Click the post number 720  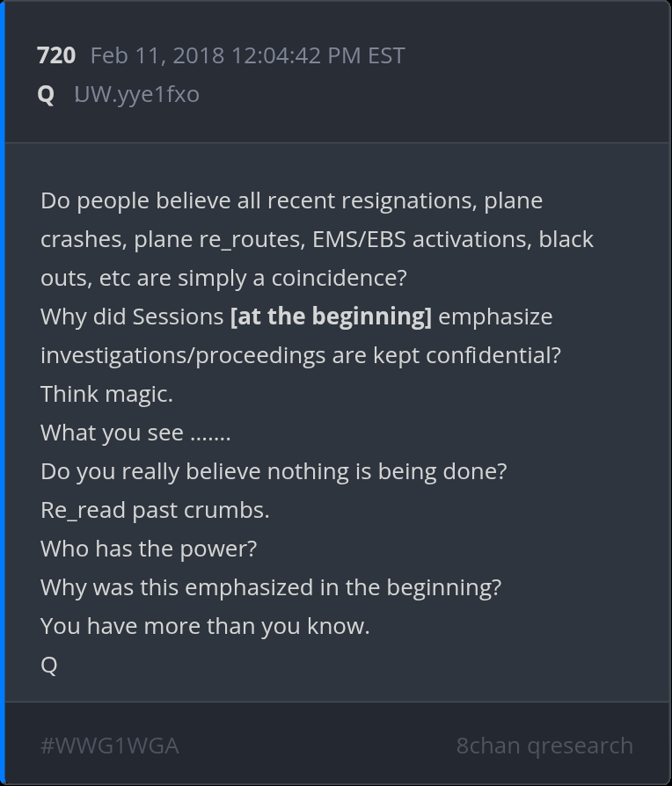coord(56,55)
